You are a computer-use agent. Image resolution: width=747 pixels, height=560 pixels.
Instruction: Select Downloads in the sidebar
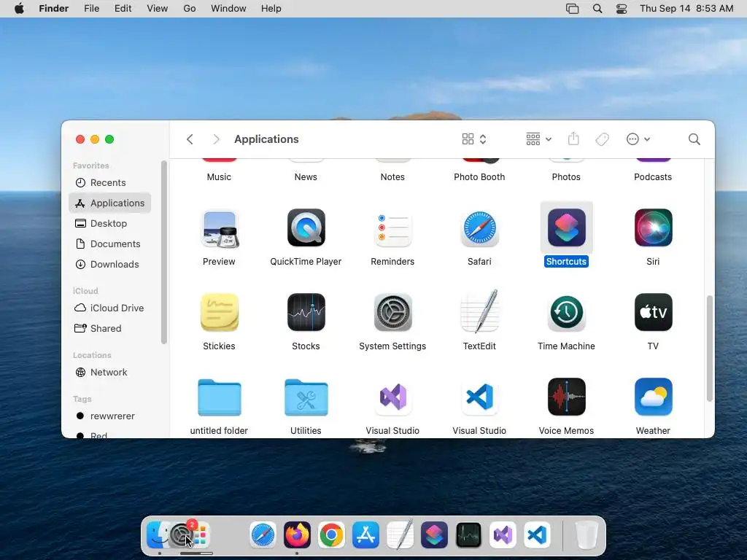109,264
